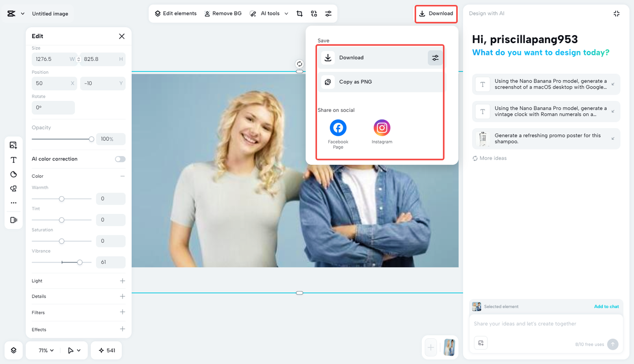This screenshot has width=634, height=364.
Task: Click the Warmth slider handle
Action: coord(61,199)
